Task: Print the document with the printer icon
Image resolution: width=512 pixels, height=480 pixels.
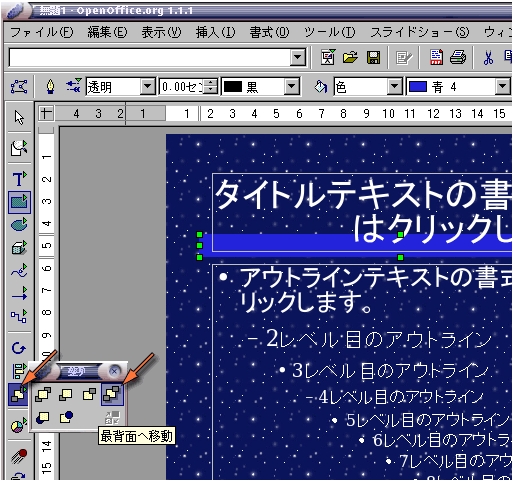Action: (x=458, y=57)
